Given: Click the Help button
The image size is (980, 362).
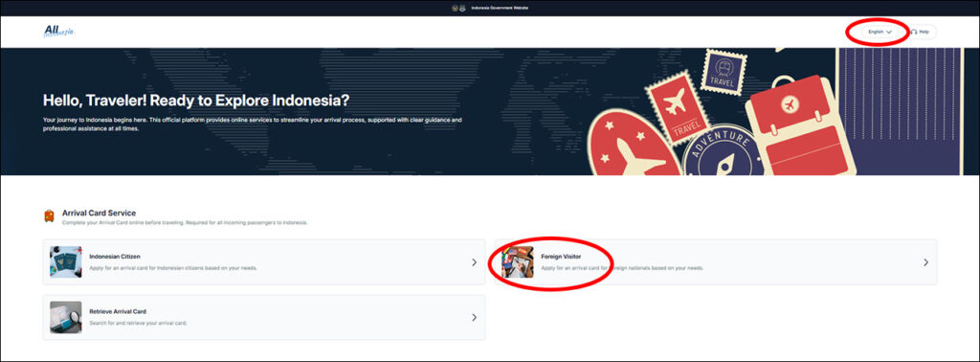Looking at the screenshot, I should (x=921, y=32).
